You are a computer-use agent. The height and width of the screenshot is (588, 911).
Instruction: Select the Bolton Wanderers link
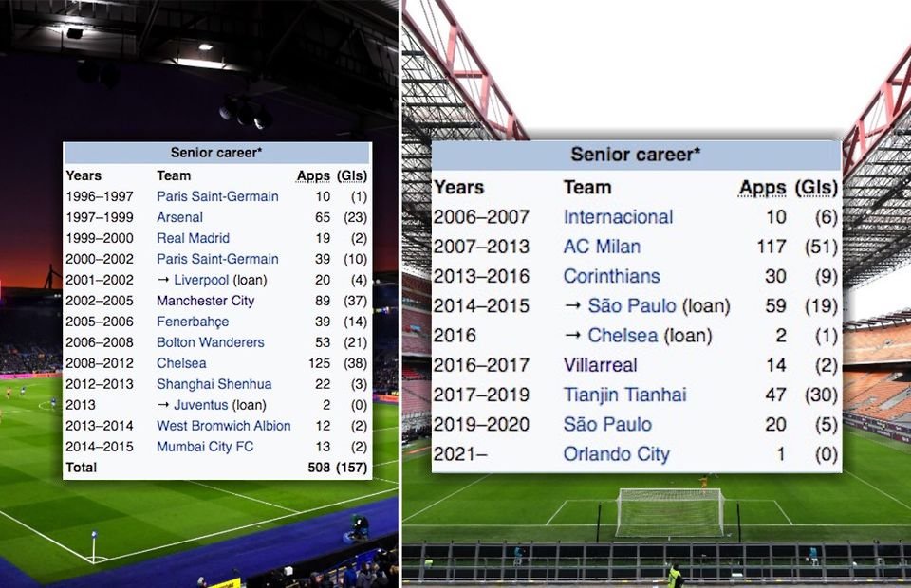click(x=210, y=342)
